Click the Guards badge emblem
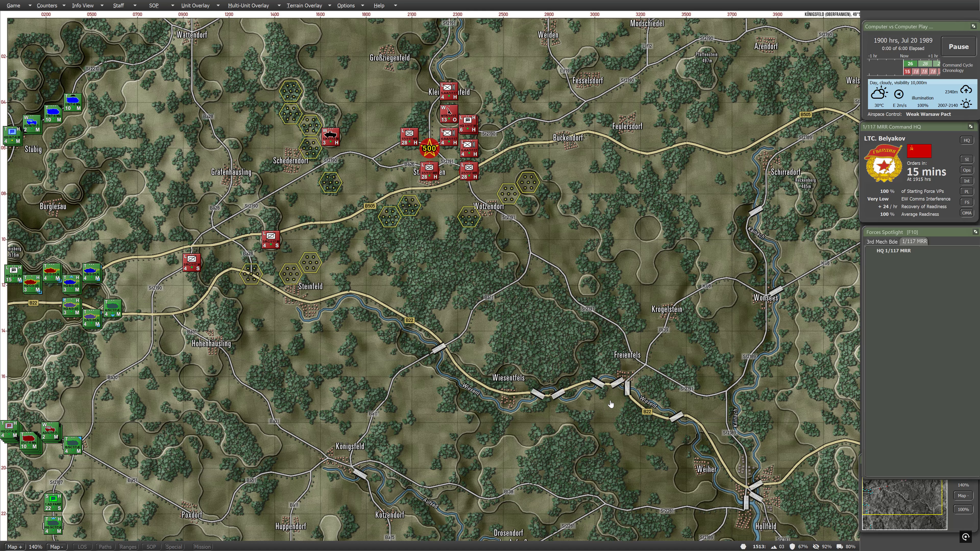 (x=883, y=164)
